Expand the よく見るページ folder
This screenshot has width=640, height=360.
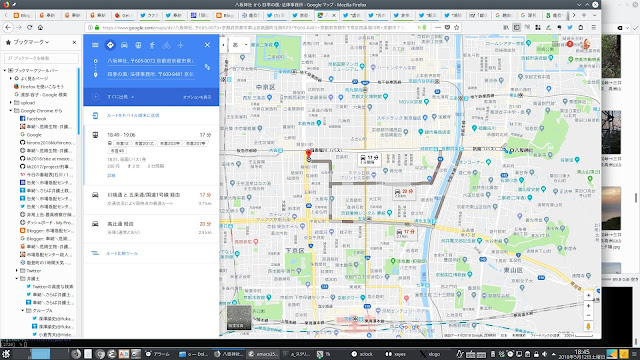(11, 78)
